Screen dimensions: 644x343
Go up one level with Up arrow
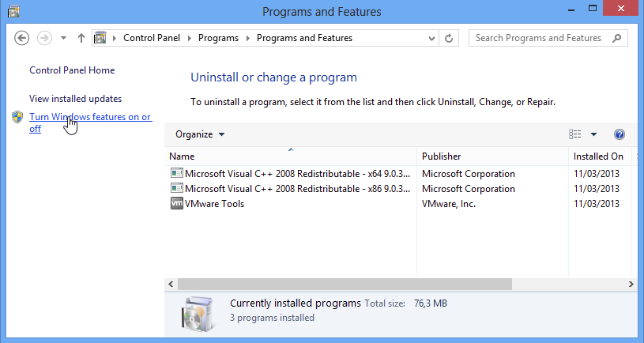click(81, 38)
